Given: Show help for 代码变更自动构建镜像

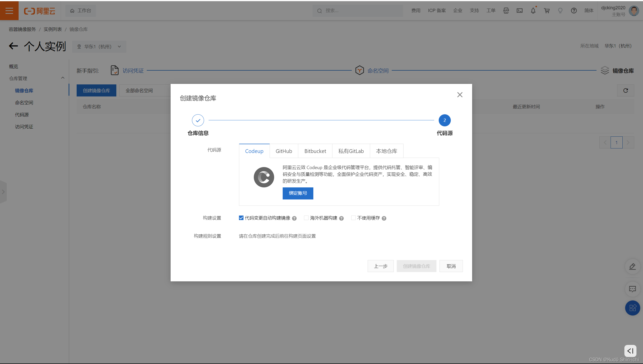Looking at the screenshot, I should (x=294, y=218).
